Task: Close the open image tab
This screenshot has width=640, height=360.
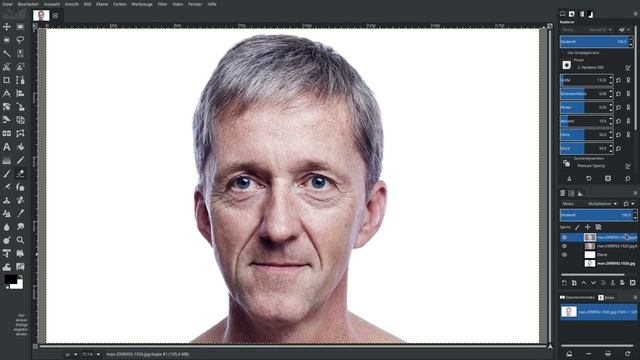Action: (x=56, y=16)
